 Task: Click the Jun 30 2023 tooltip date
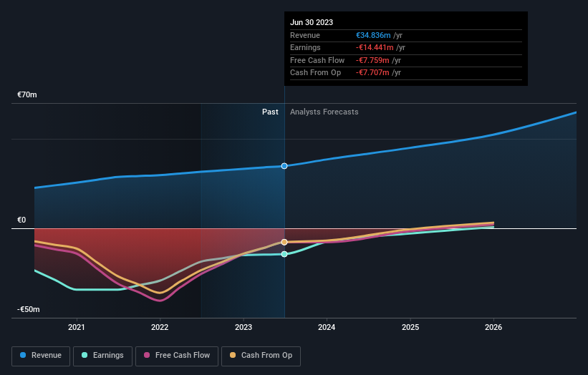[x=312, y=22]
